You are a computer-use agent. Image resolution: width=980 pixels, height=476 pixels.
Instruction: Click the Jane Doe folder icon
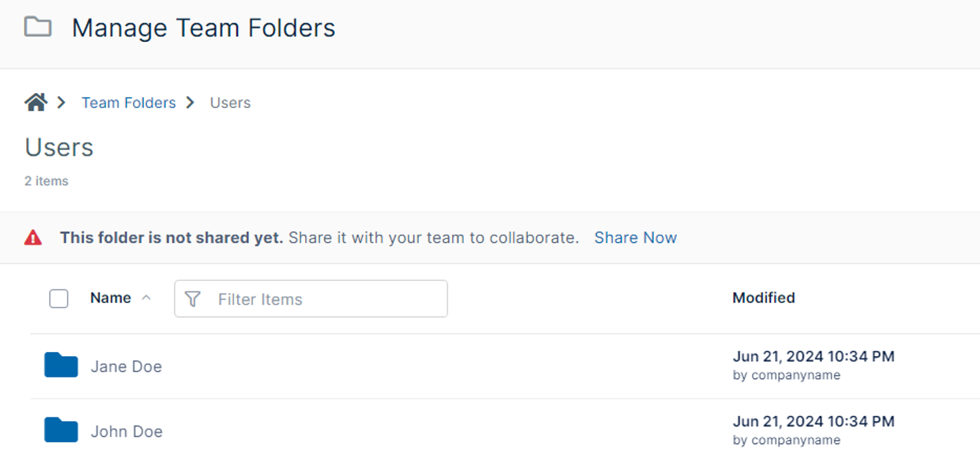click(61, 365)
